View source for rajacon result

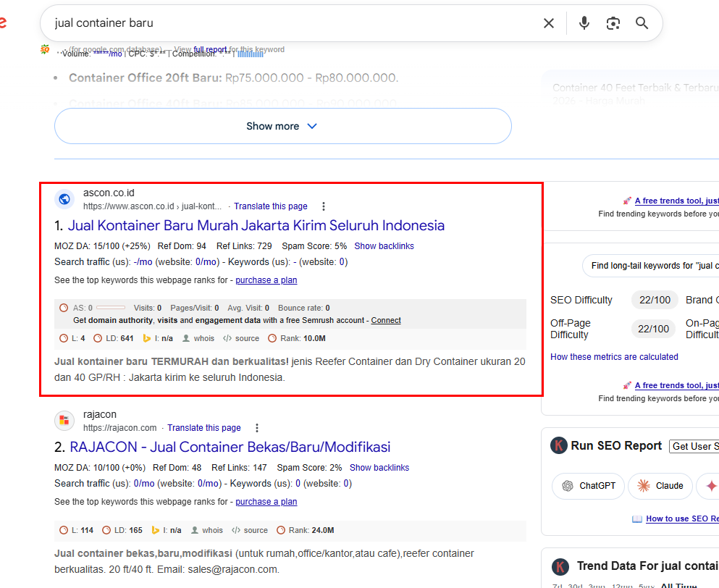(250, 530)
